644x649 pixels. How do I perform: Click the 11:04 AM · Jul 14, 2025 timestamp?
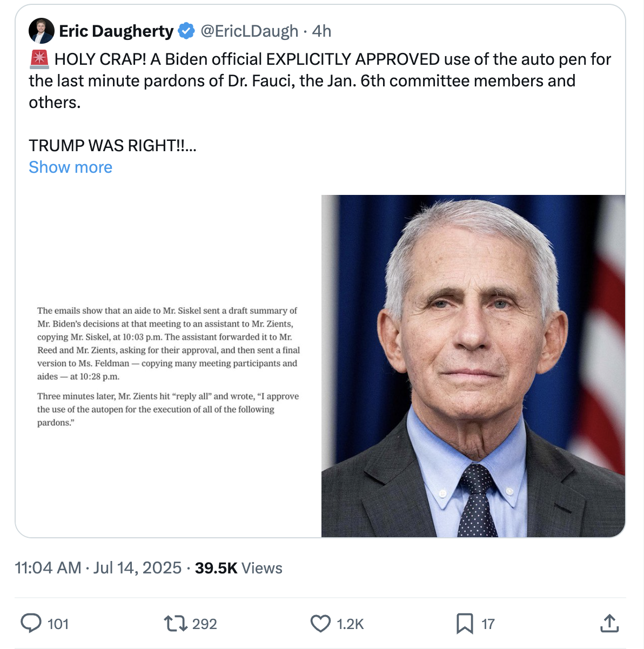(98, 568)
